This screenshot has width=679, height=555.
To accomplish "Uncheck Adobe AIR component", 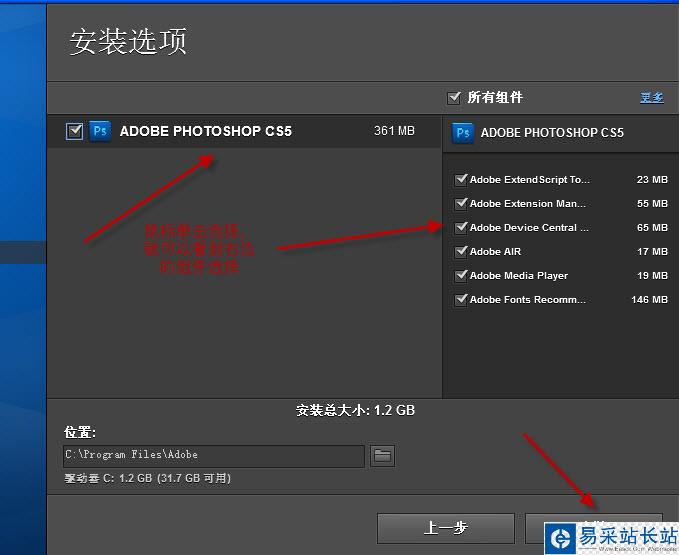I will (460, 252).
